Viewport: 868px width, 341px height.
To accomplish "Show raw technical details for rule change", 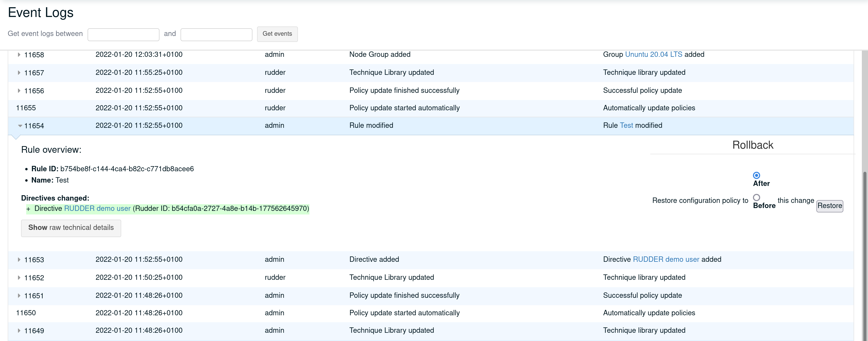I will coord(71,228).
